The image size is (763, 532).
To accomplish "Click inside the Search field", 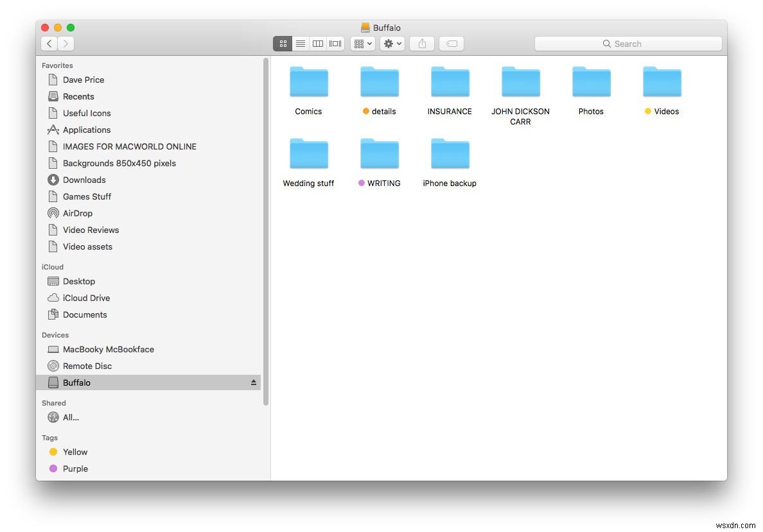I will point(628,44).
